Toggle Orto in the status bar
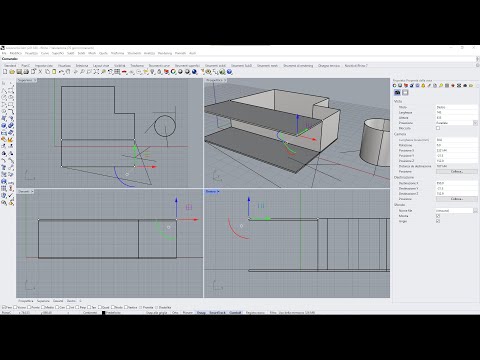Viewport: 480px width, 360px height. point(175,313)
